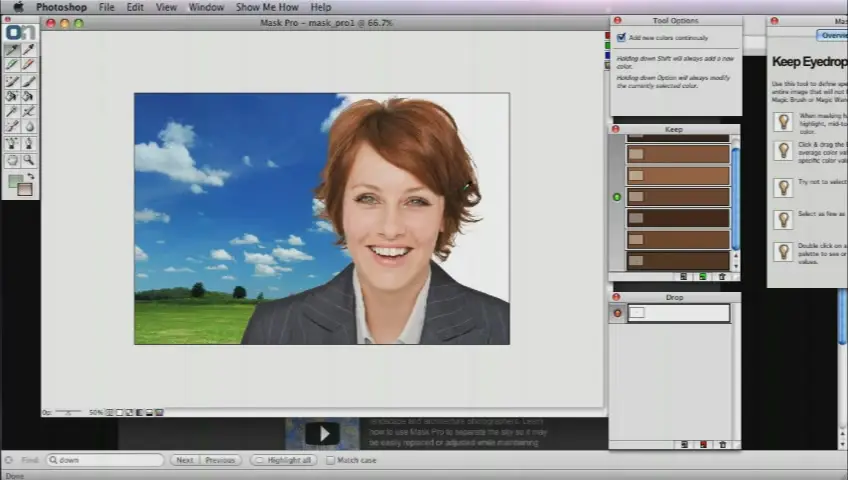The width and height of the screenshot is (848, 480).
Task: Play the video thumbnail below the window
Action: pyautogui.click(x=323, y=434)
